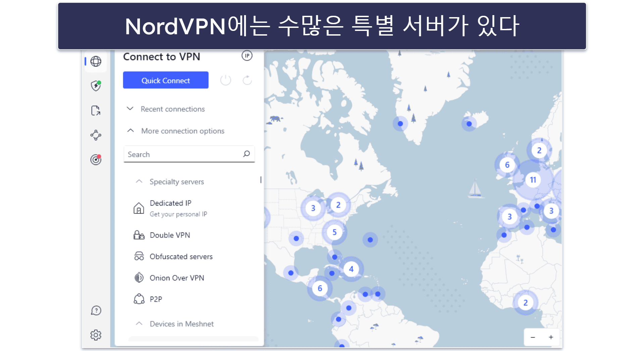Click the Iceland server pin
This screenshot has width=644, height=351.
click(469, 124)
